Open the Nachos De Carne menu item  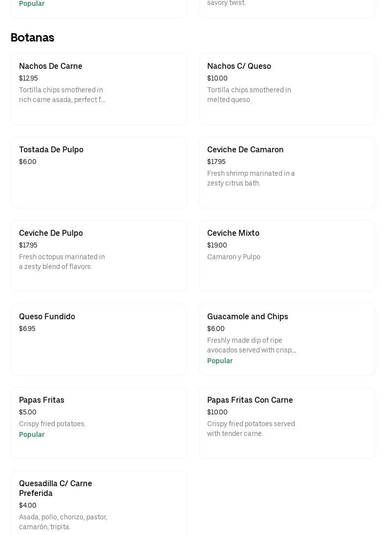coord(51,66)
